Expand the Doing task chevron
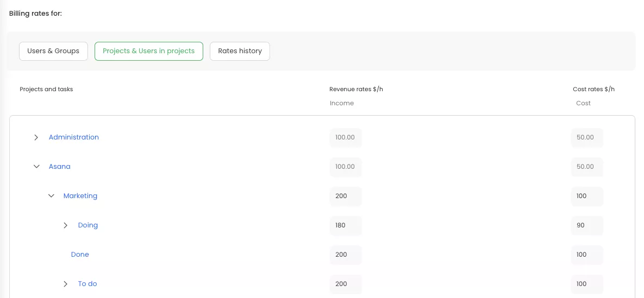 66,225
